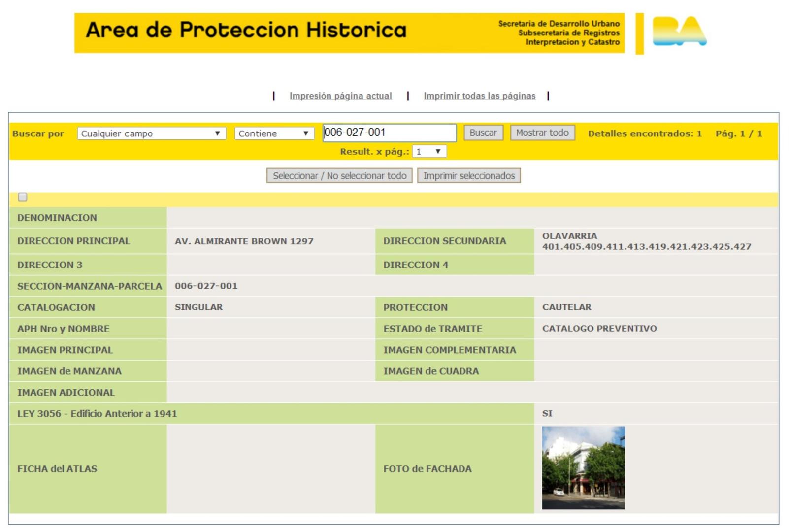Open the Impresión página actual link

(x=340, y=96)
